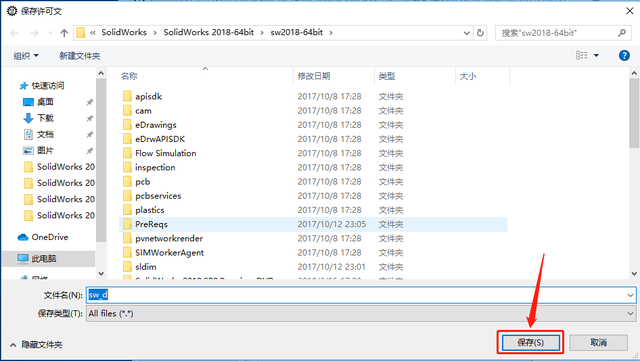Select the pcb folder icon

(127, 181)
